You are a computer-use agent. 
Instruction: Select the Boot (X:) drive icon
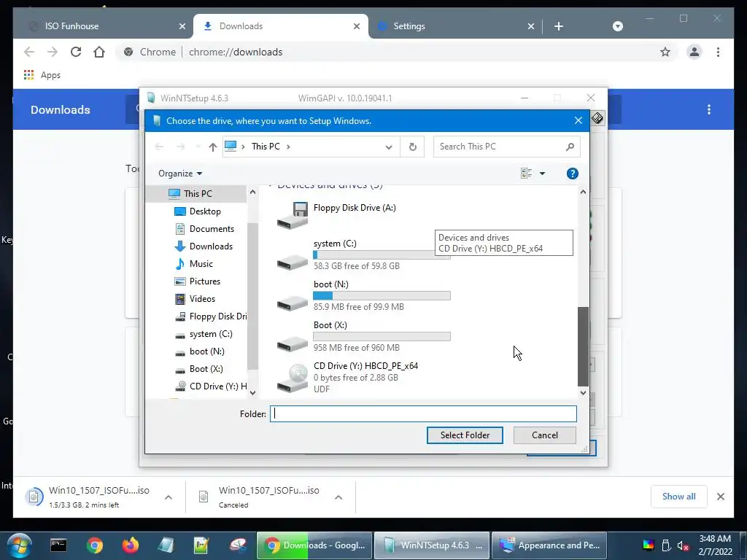coord(293,343)
